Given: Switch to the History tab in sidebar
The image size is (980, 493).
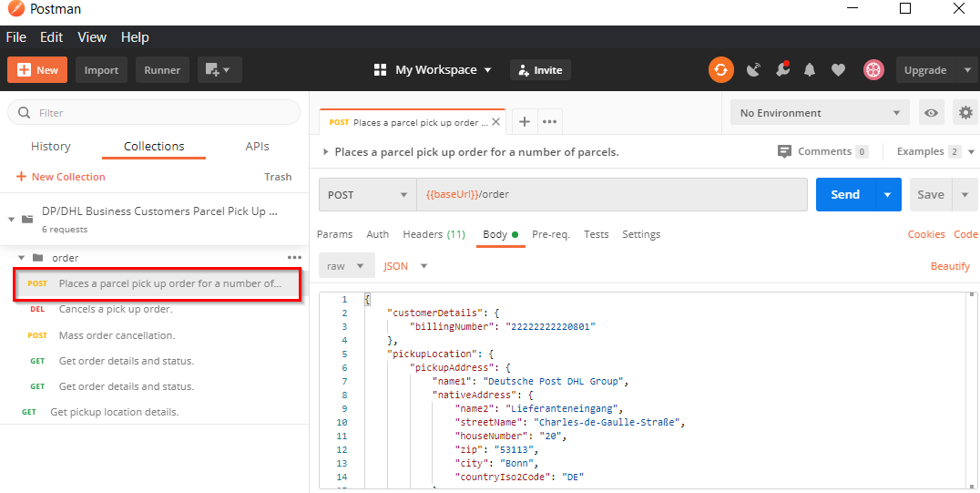Looking at the screenshot, I should [51, 146].
